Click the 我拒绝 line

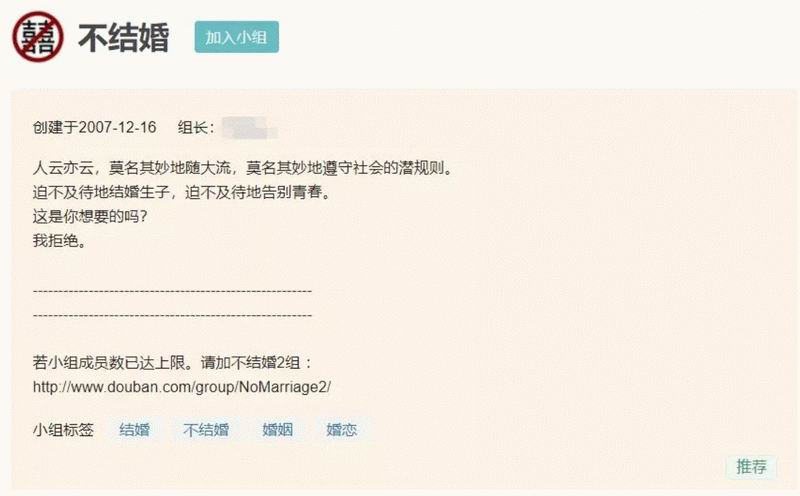(60, 240)
